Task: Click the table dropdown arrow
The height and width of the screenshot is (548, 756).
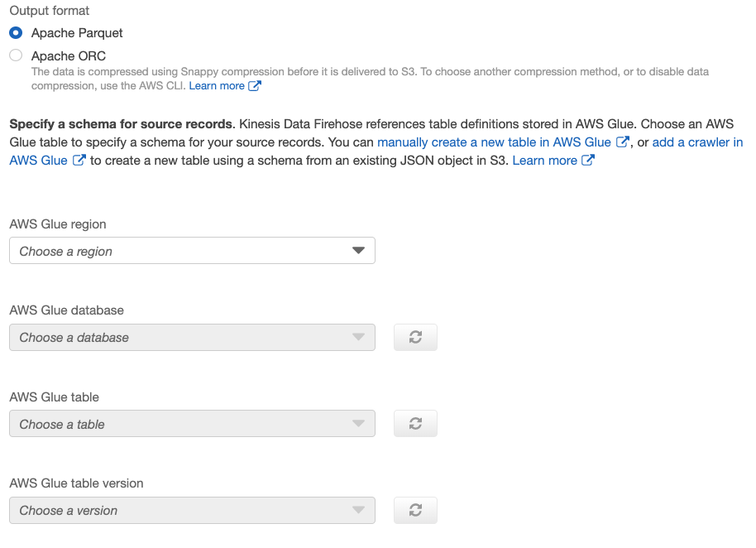Action: 358,424
